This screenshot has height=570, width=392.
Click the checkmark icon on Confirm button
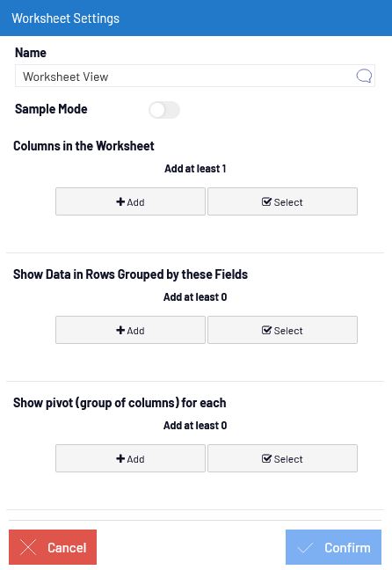[x=305, y=547]
